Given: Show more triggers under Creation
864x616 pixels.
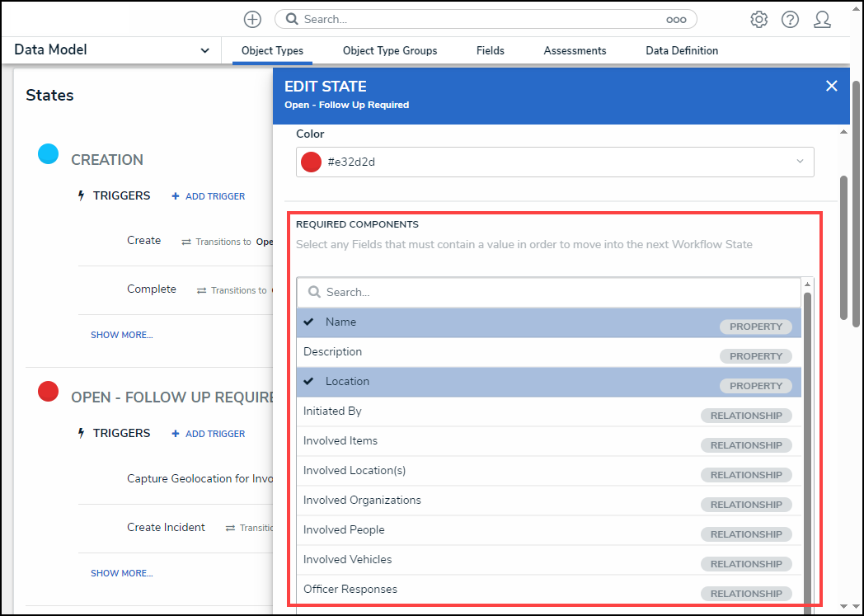Looking at the screenshot, I should coord(121,335).
